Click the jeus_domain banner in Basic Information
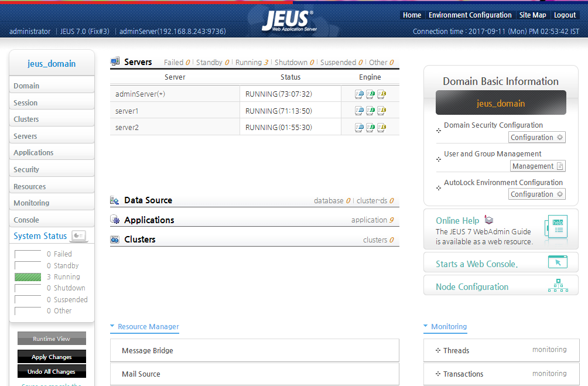The width and height of the screenshot is (588, 386). coord(501,103)
